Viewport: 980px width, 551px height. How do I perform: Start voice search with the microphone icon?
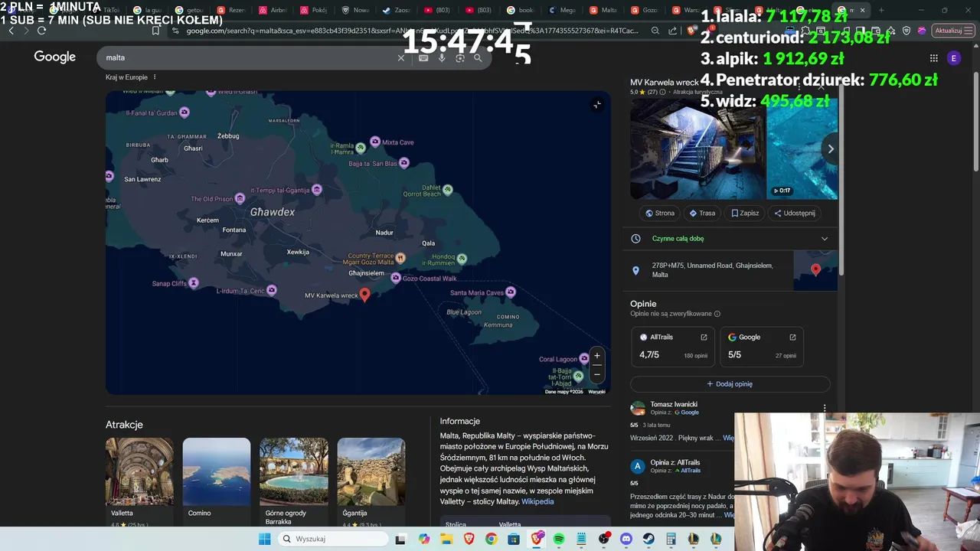coord(442,58)
